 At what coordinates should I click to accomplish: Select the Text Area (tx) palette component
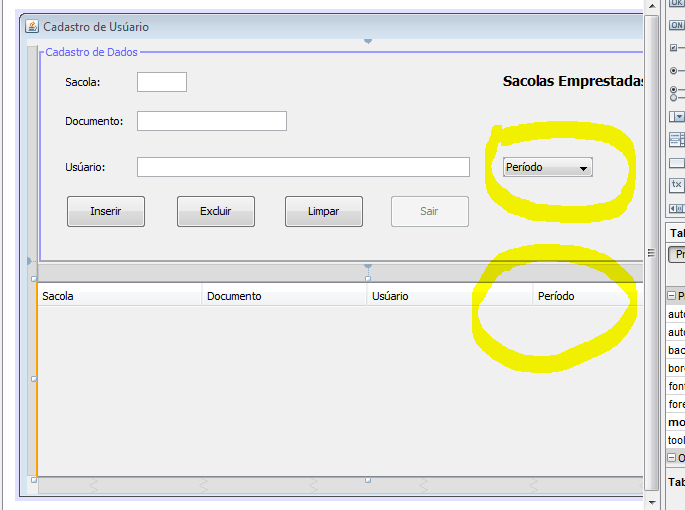pos(677,185)
